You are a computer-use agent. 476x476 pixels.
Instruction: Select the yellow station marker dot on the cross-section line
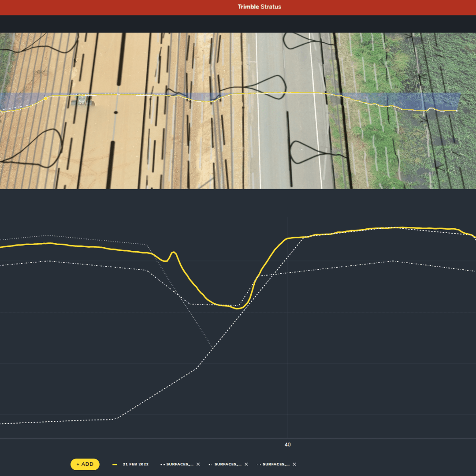click(x=45, y=99)
